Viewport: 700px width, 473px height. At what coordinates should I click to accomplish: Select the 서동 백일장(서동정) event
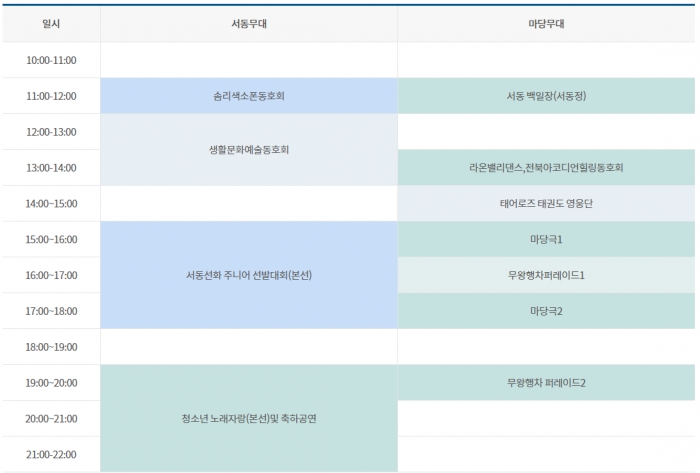[x=546, y=96]
